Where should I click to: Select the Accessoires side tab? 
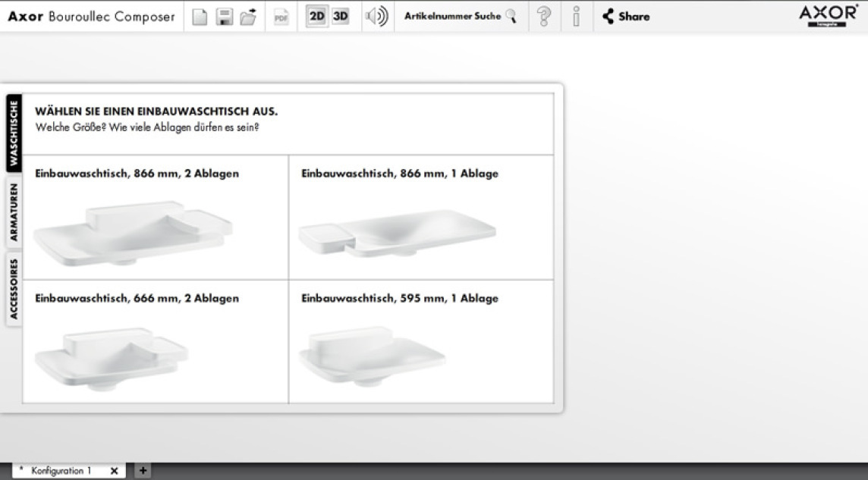[x=14, y=289]
